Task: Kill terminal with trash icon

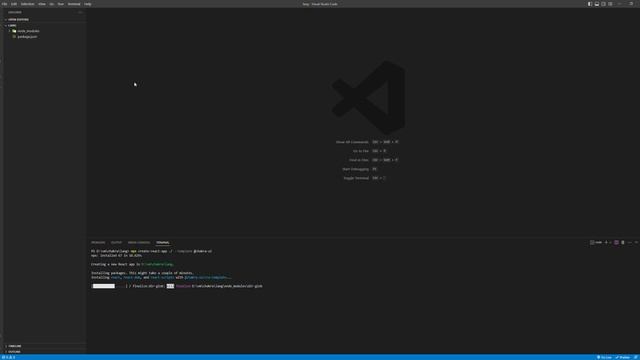Action: pyautogui.click(x=623, y=242)
